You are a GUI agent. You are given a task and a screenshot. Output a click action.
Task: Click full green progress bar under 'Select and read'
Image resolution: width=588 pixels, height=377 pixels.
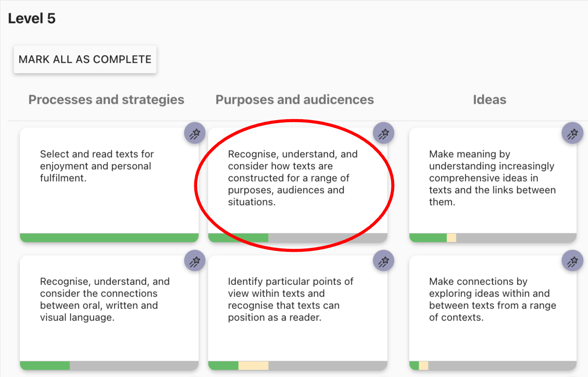click(x=109, y=238)
